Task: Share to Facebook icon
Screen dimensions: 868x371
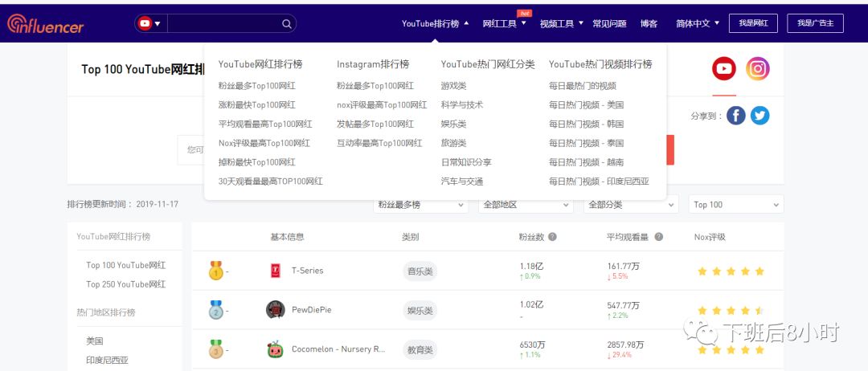Action: [735, 116]
